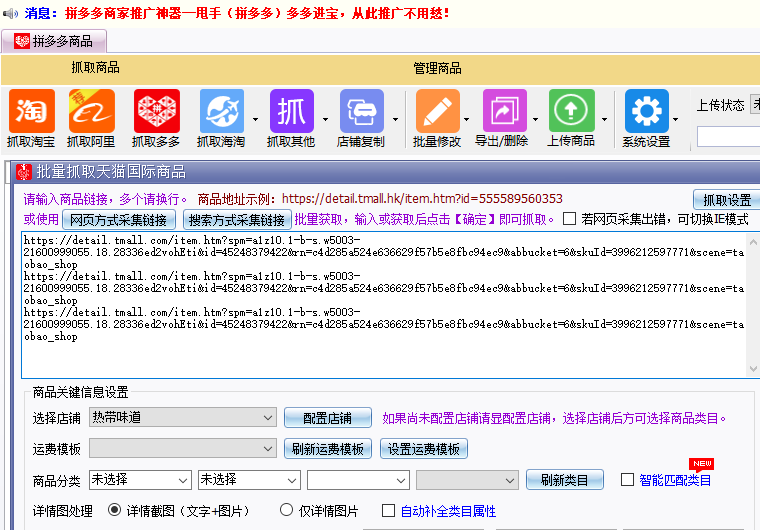Click the 批量抓取天猫国际商品 panel title icon

click(x=24, y=172)
